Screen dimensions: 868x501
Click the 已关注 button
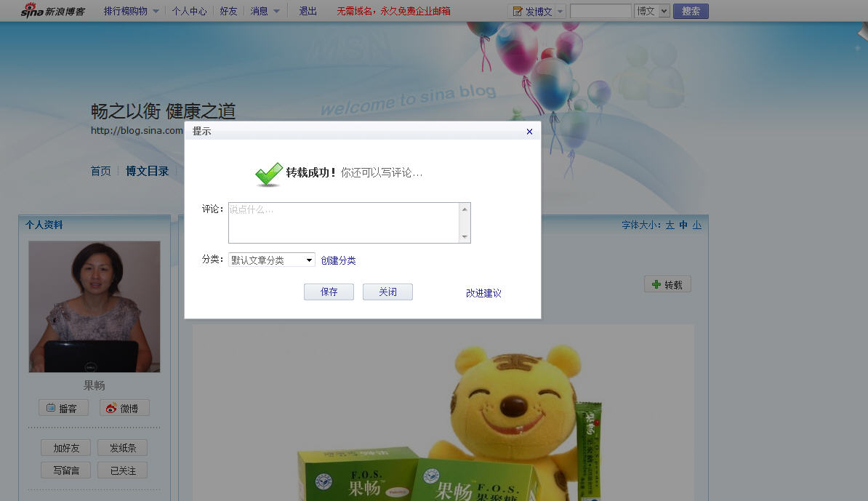click(x=122, y=470)
